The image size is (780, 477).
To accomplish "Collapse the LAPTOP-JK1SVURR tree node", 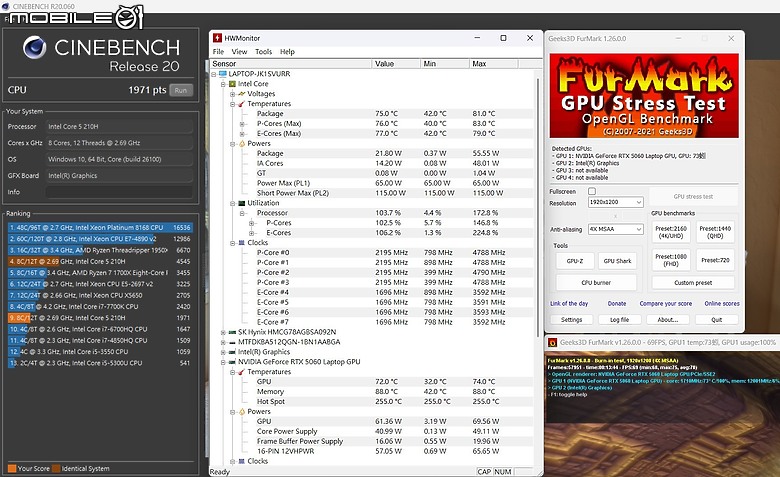I will pyautogui.click(x=214, y=74).
